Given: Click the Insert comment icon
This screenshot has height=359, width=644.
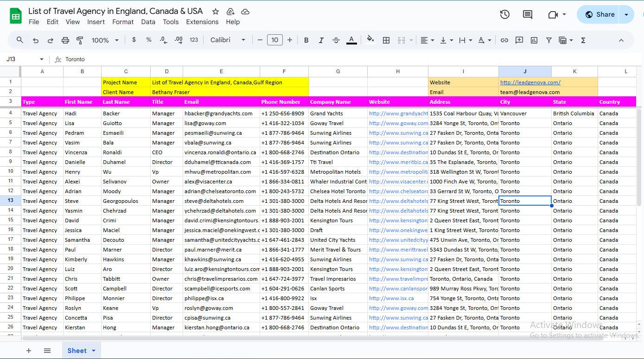Looking at the screenshot, I should [519, 40].
